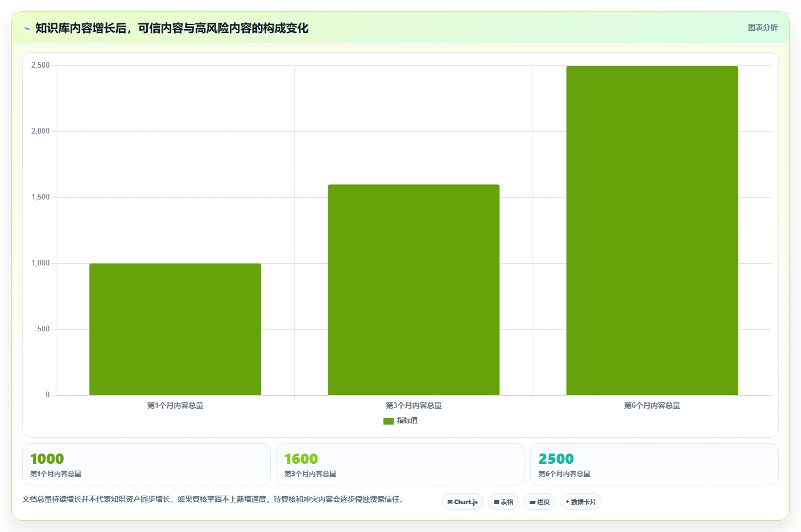The image size is (801, 532).
Task: Click the 图表分析 label in header
Action: coord(762,27)
